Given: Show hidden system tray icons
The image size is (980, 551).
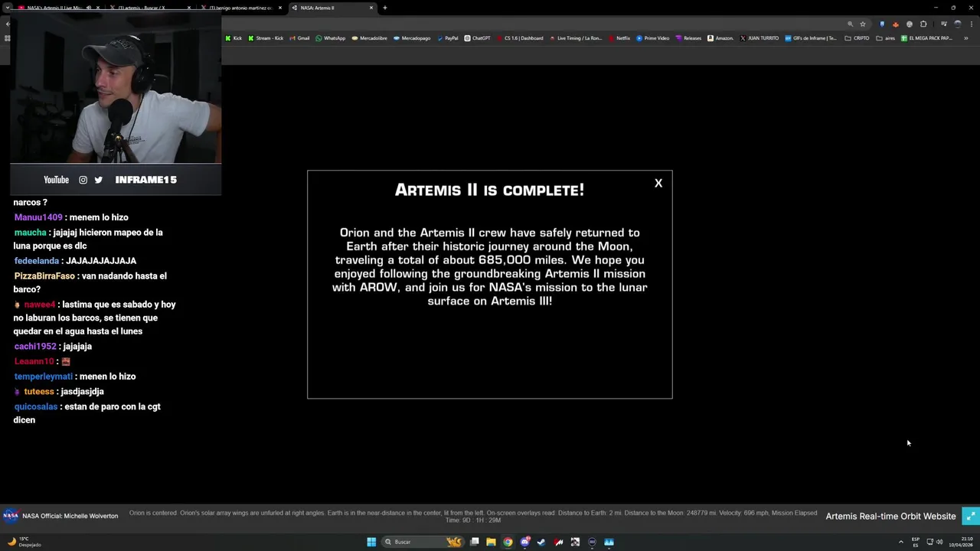Looking at the screenshot, I should (900, 542).
